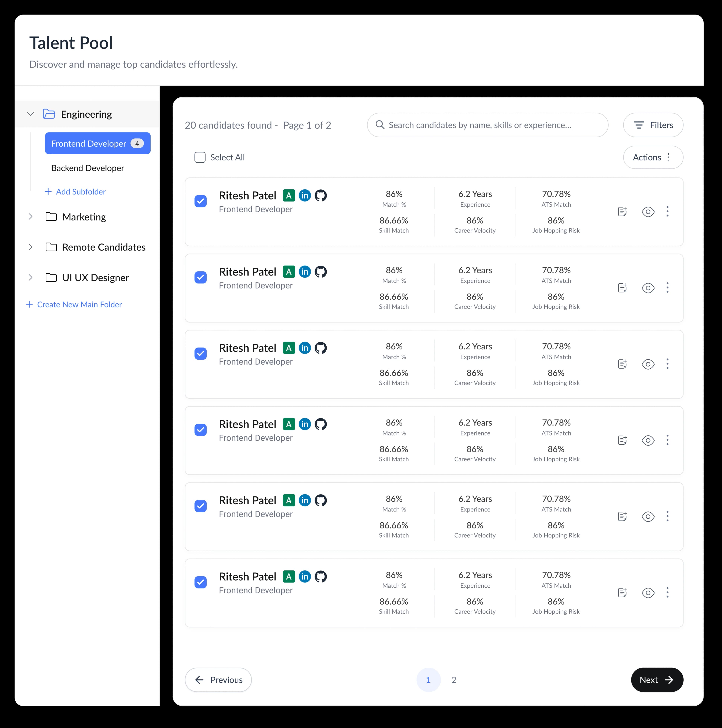The image size is (722, 728).
Task: View second candidate using eye icon
Action: click(648, 288)
